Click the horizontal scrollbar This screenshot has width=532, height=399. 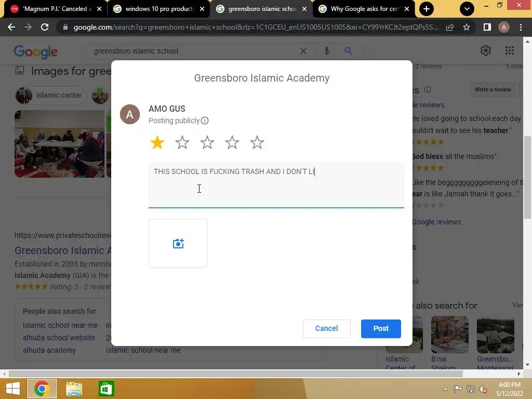(236, 374)
